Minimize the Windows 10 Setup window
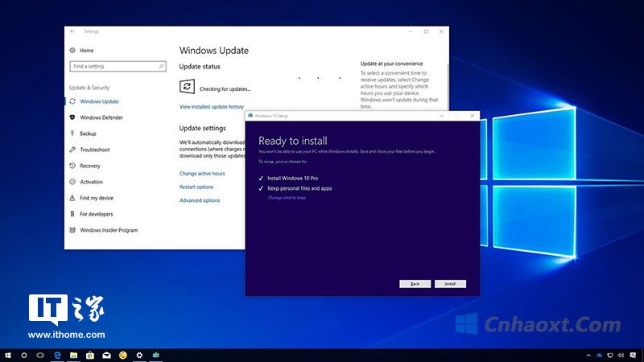Image resolution: width=644 pixels, height=362 pixels. pos(441,116)
